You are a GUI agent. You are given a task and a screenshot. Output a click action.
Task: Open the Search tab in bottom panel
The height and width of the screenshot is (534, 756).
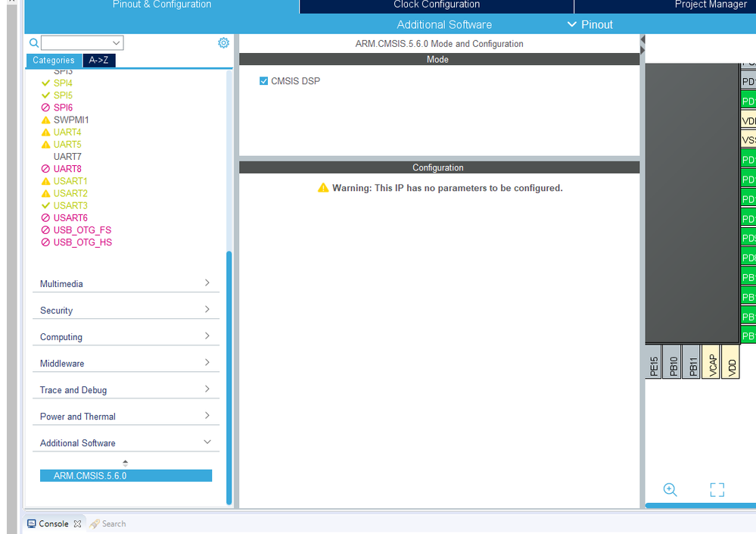click(x=108, y=523)
